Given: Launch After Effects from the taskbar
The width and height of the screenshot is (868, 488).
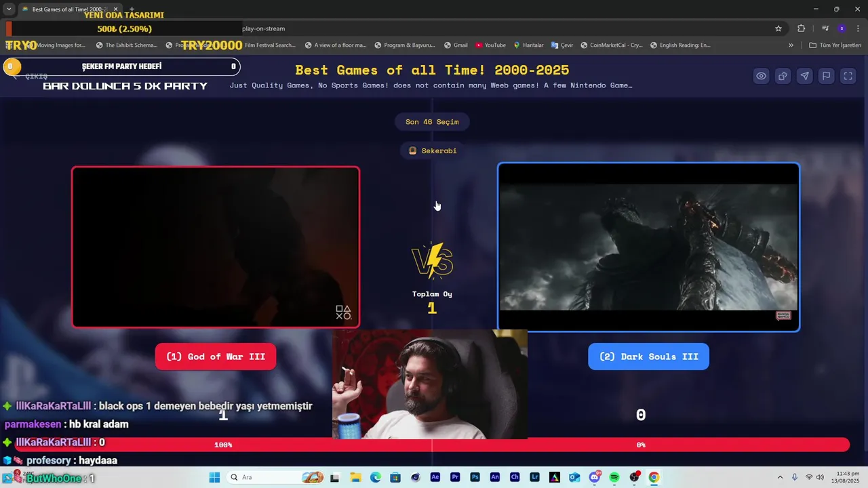Looking at the screenshot, I should pos(435,477).
